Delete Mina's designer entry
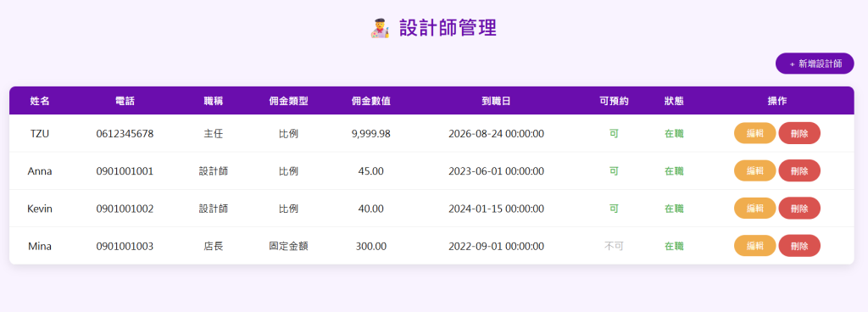 pyautogui.click(x=799, y=246)
